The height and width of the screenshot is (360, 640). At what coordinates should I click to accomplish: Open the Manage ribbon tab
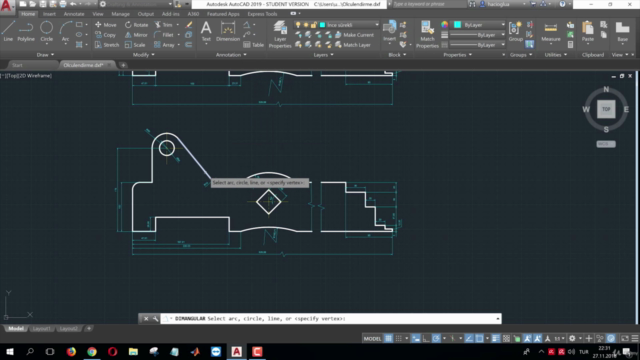[x=120, y=14]
